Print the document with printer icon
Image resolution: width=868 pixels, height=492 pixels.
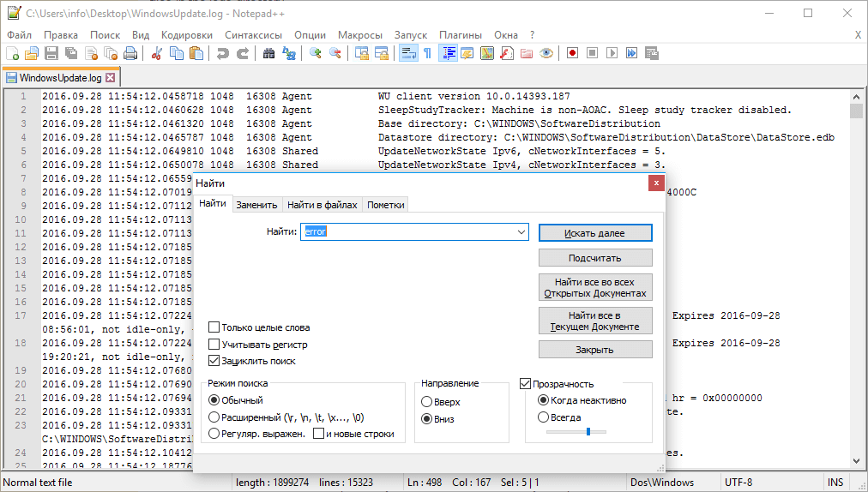tap(130, 54)
